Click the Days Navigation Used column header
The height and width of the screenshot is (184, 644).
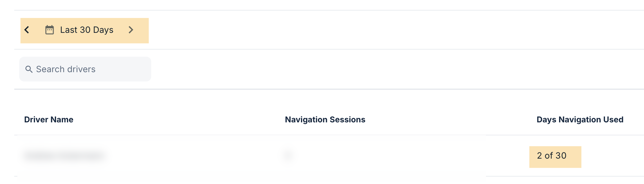tap(580, 119)
